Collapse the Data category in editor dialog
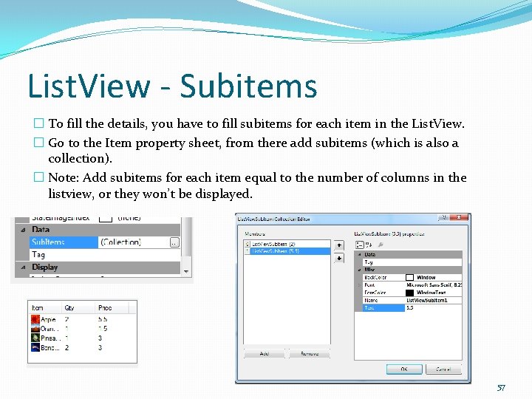This screenshot has height=399, width=532. (x=359, y=254)
